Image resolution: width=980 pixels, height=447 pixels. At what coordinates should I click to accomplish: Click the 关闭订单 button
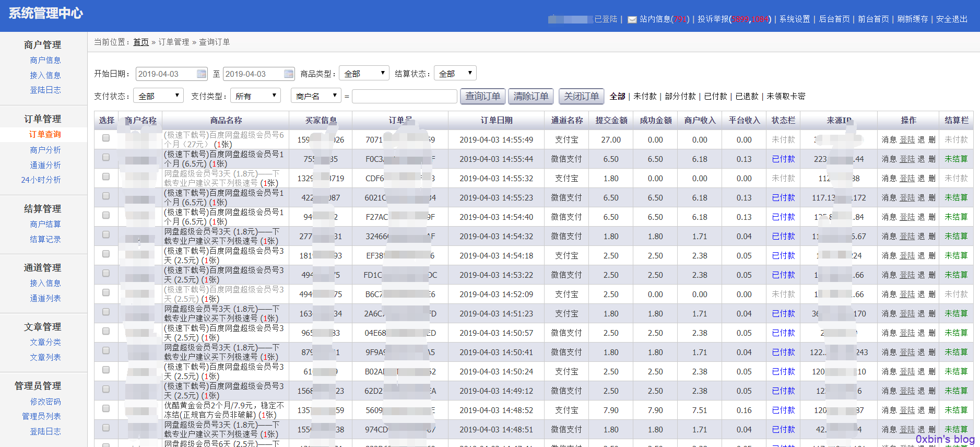582,96
